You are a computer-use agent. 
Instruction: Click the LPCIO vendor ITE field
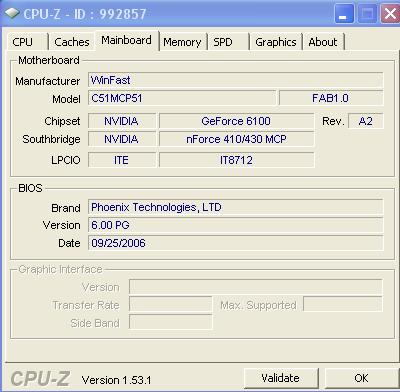[x=122, y=160]
